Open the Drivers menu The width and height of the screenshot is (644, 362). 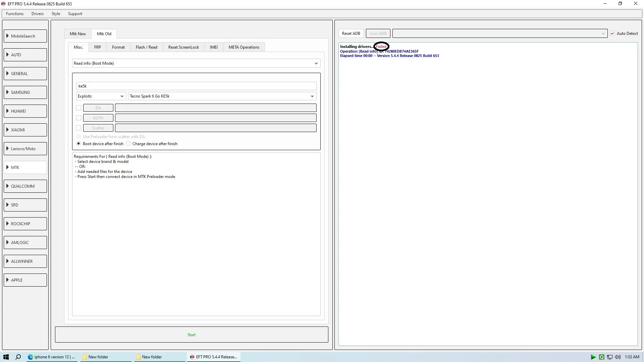37,14
